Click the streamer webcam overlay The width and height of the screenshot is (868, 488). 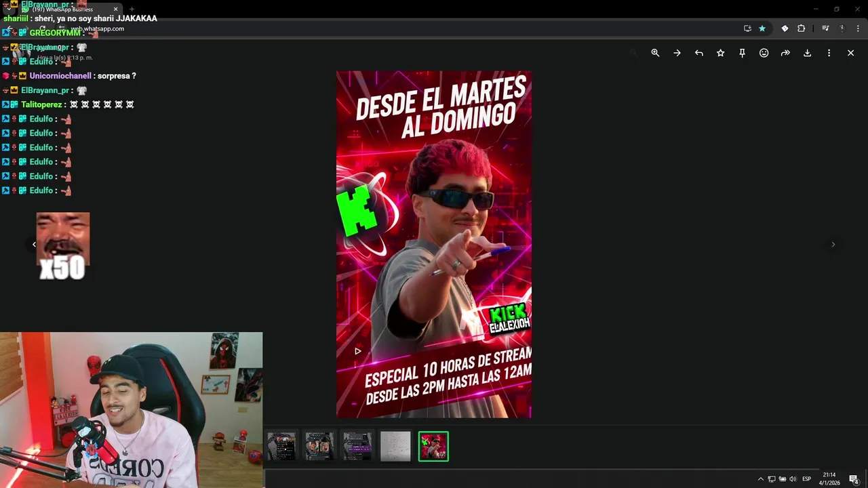pos(131,410)
